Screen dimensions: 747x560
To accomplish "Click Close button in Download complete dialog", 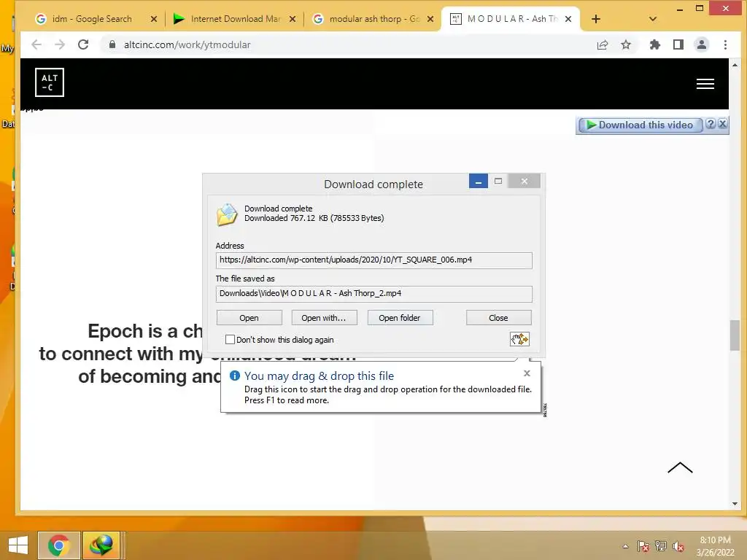I will (498, 318).
